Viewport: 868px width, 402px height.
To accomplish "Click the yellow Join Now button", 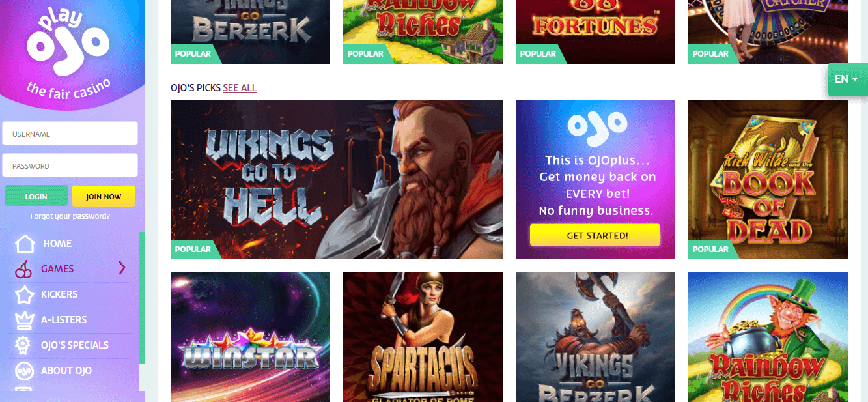I will (104, 196).
